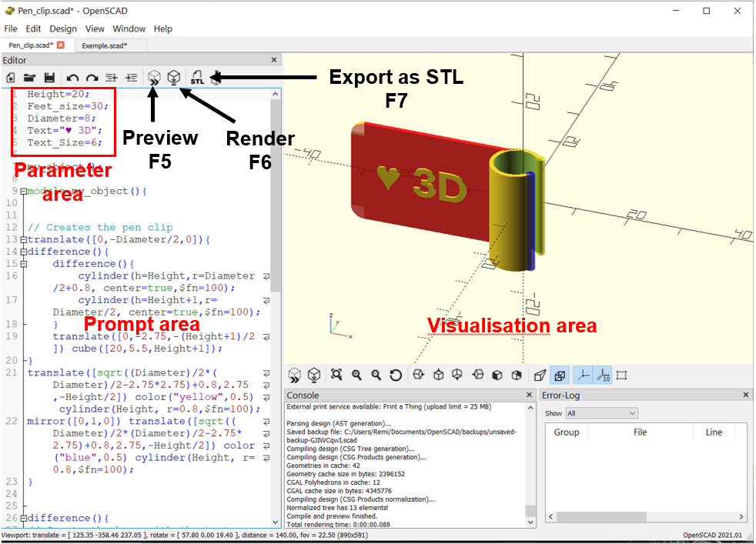Close the Console panel
Viewport: 756px width, 544px height.
[x=529, y=395]
